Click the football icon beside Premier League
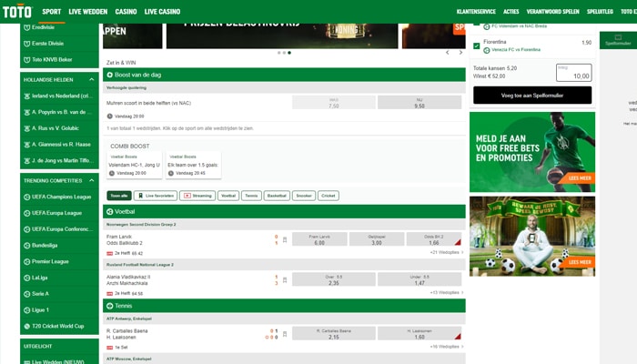Screen dimensions: 637x364 [26, 262]
